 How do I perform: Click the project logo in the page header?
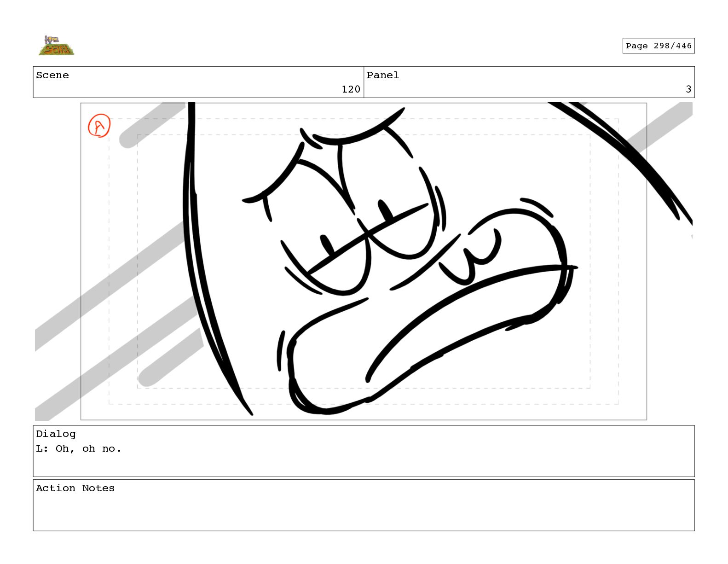click(x=56, y=46)
